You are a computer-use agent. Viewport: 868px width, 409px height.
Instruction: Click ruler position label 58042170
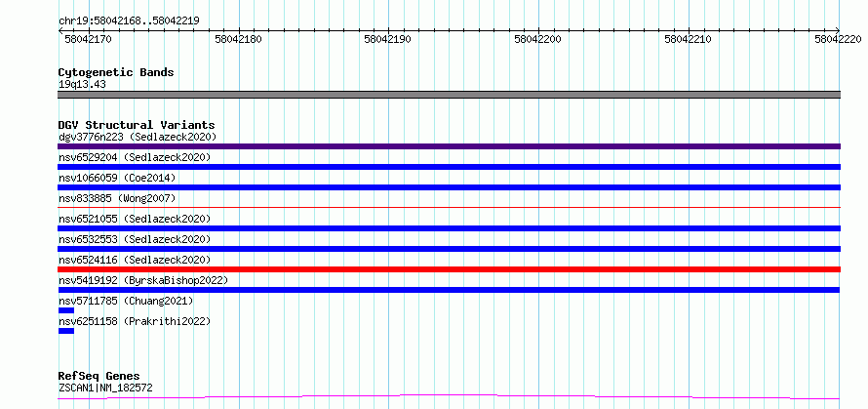pos(88,39)
